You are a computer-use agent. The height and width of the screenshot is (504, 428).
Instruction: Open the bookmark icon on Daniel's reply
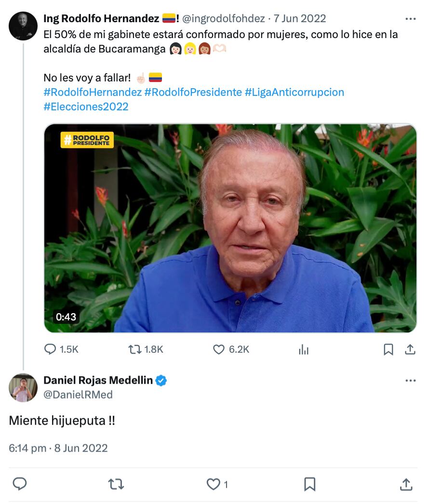[x=310, y=484]
